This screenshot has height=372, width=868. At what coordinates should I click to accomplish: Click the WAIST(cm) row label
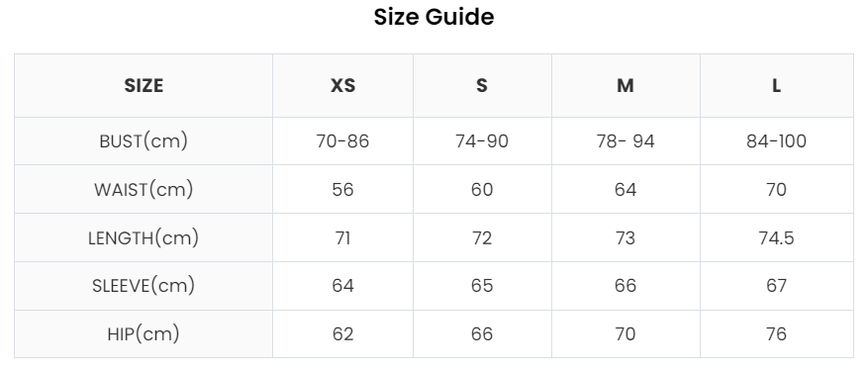144,189
